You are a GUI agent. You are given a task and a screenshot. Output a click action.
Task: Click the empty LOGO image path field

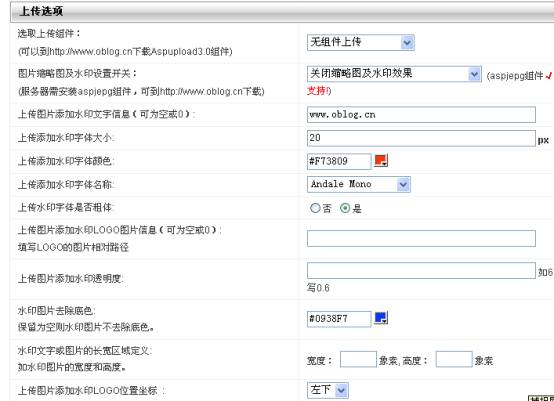pos(421,238)
